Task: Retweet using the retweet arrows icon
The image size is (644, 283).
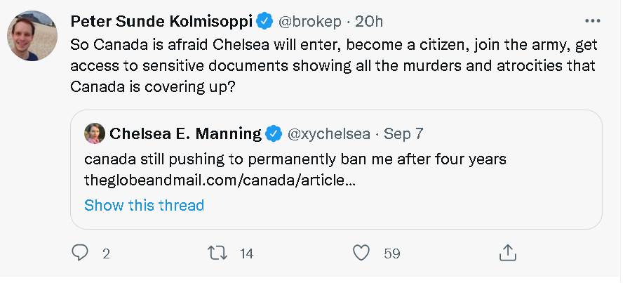Action: [x=220, y=253]
